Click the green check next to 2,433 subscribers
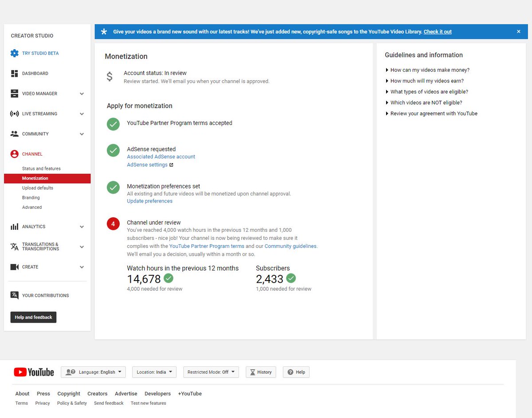 click(291, 278)
